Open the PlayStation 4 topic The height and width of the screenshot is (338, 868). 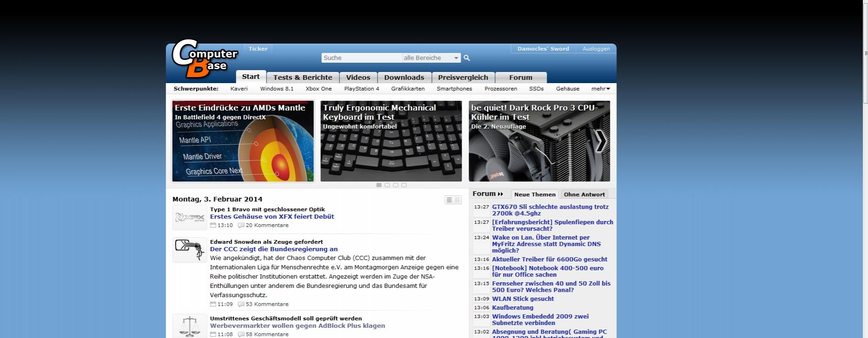(362, 89)
